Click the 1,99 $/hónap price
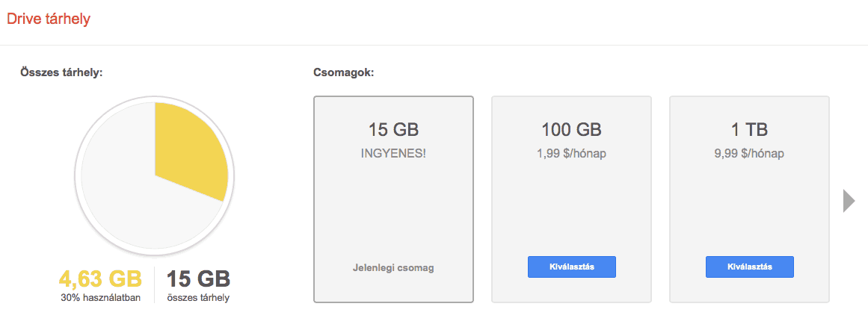This screenshot has height=336, width=868. [571, 154]
